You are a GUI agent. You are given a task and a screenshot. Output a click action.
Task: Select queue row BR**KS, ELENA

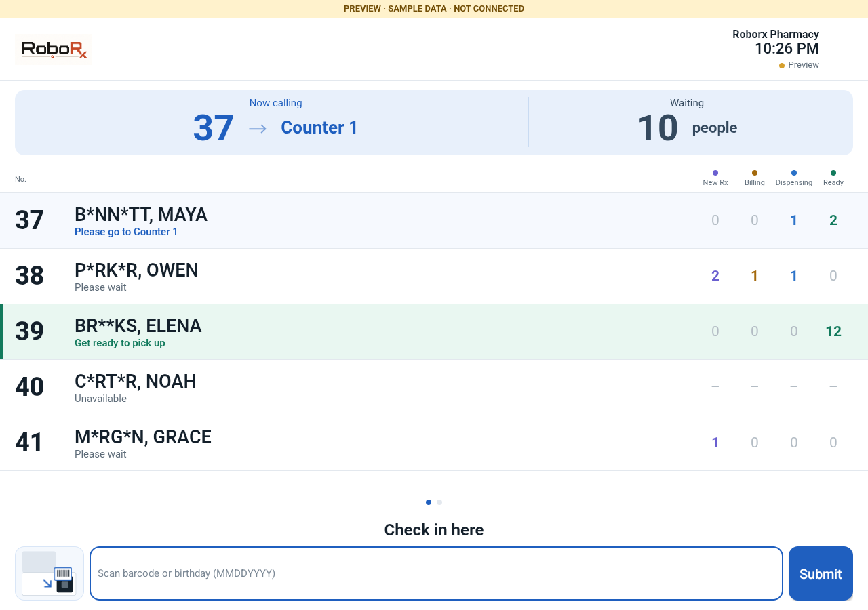[x=434, y=332]
